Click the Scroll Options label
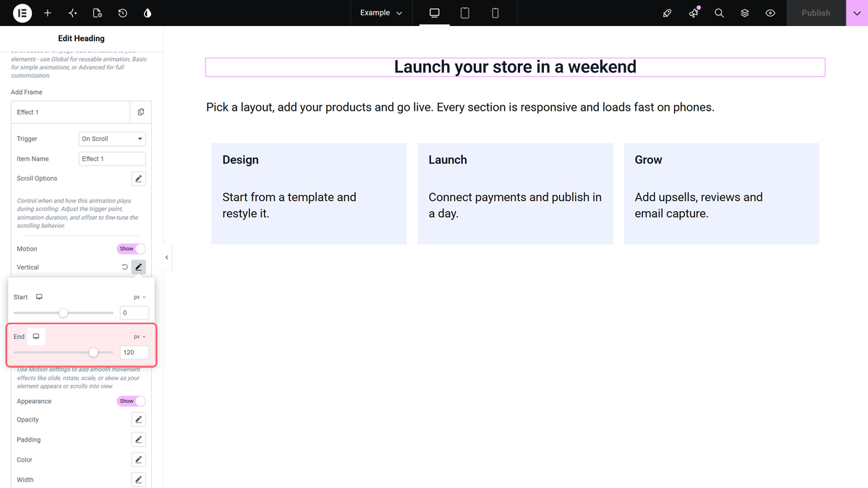 (37, 179)
